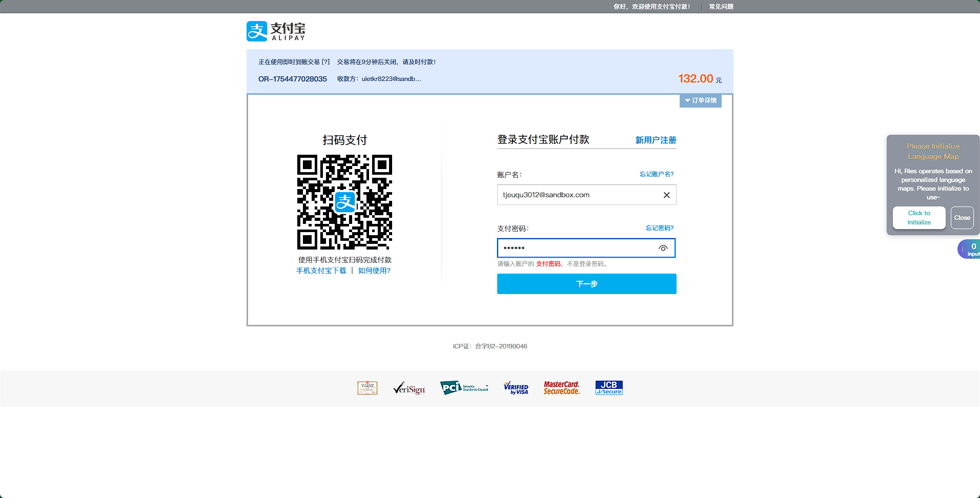Click the Click to Initialize button
Screen dimensions: 980x498
click(919, 218)
